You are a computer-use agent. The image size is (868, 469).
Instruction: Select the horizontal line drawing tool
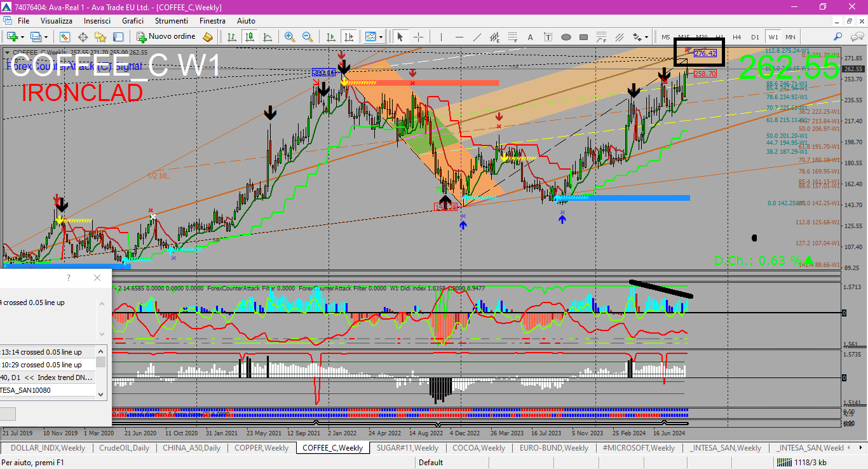tap(459, 37)
